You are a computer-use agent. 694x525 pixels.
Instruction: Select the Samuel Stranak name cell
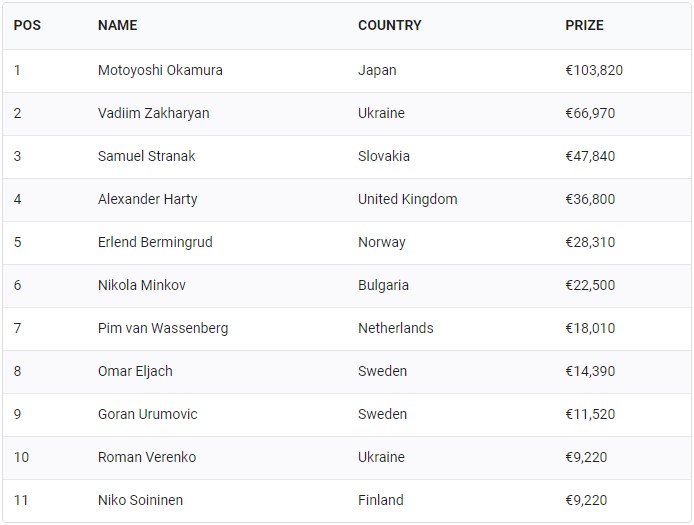147,157
